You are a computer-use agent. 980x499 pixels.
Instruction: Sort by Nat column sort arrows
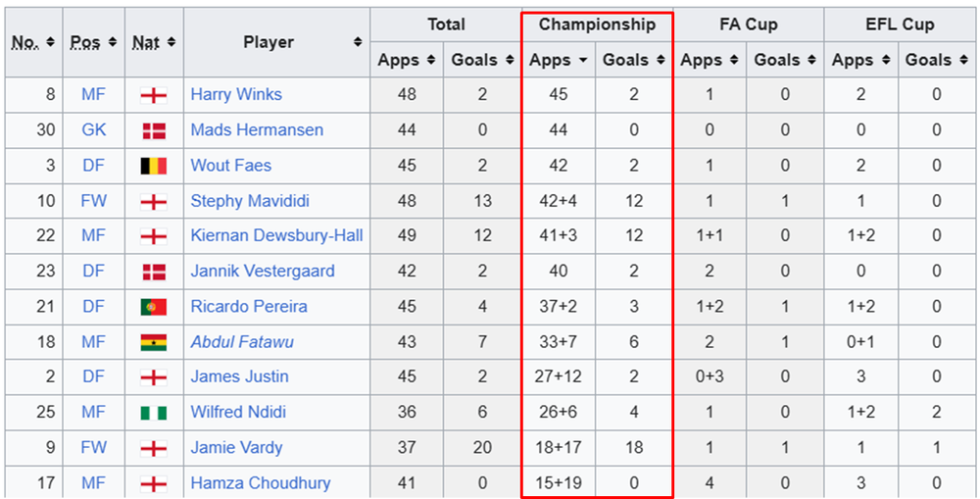(171, 42)
